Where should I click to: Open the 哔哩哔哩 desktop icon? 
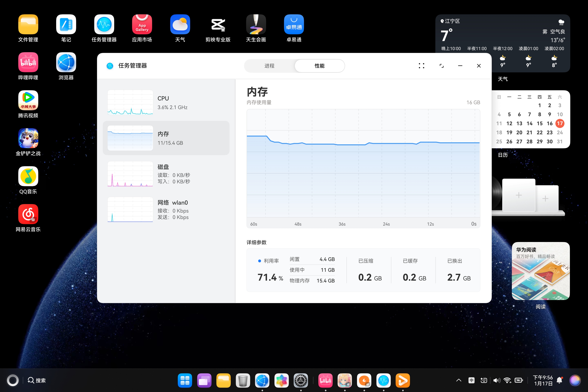[x=28, y=63]
